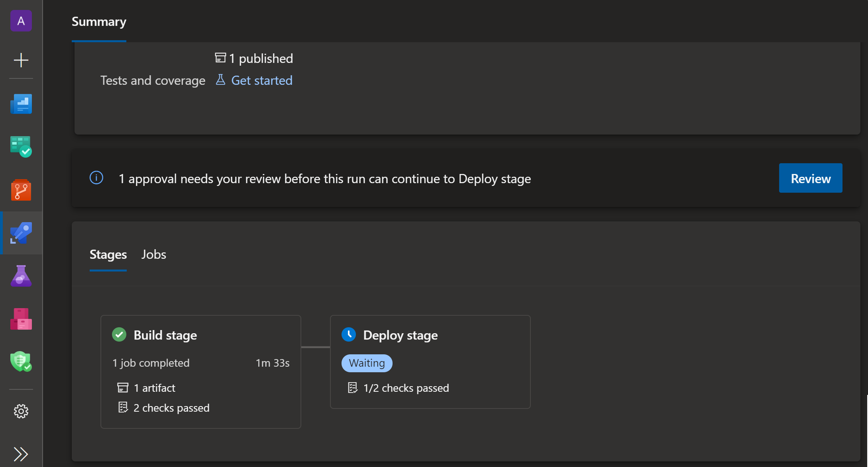The image size is (868, 467).
Task: Open the project avatar icon 'A'
Action: tap(21, 21)
